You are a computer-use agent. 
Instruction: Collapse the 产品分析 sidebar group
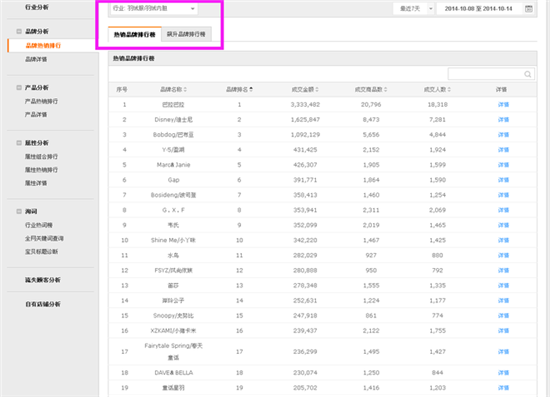[19, 87]
